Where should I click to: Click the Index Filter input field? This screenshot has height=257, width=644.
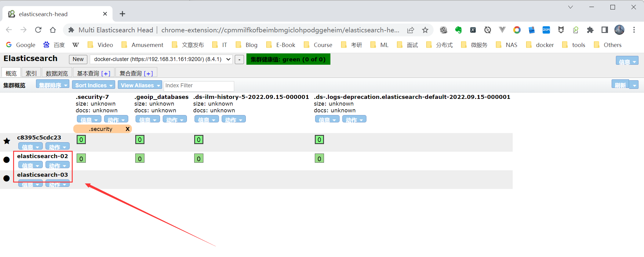[x=199, y=86]
